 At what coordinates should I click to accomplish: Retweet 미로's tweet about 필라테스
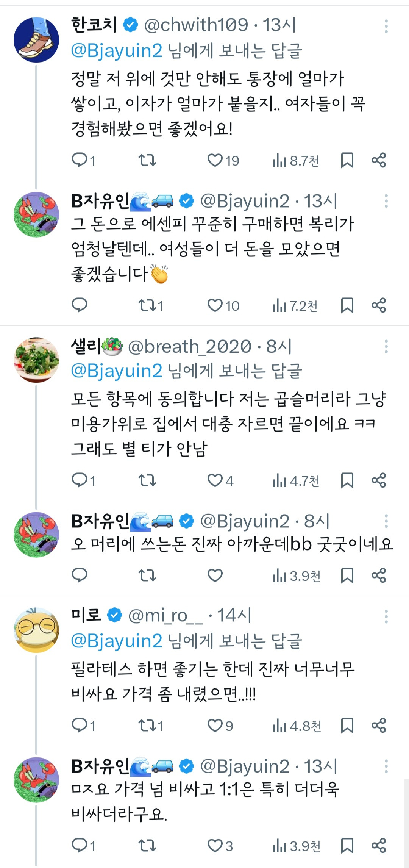click(147, 726)
